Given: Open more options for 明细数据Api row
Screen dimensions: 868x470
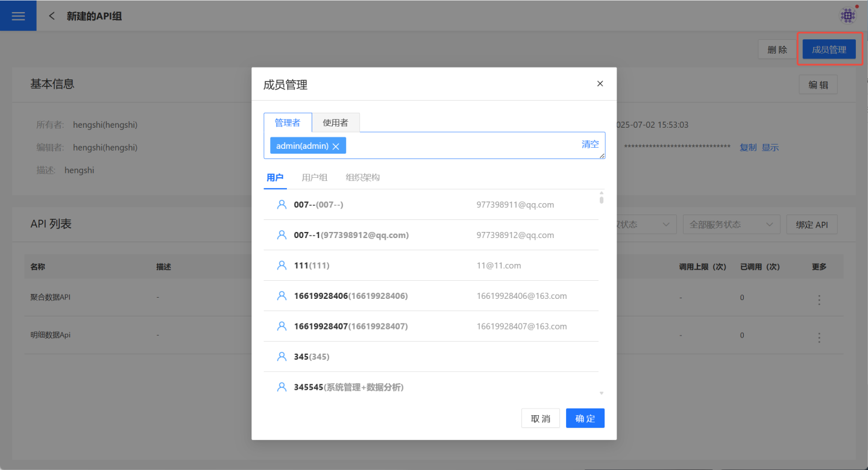Looking at the screenshot, I should pos(819,337).
